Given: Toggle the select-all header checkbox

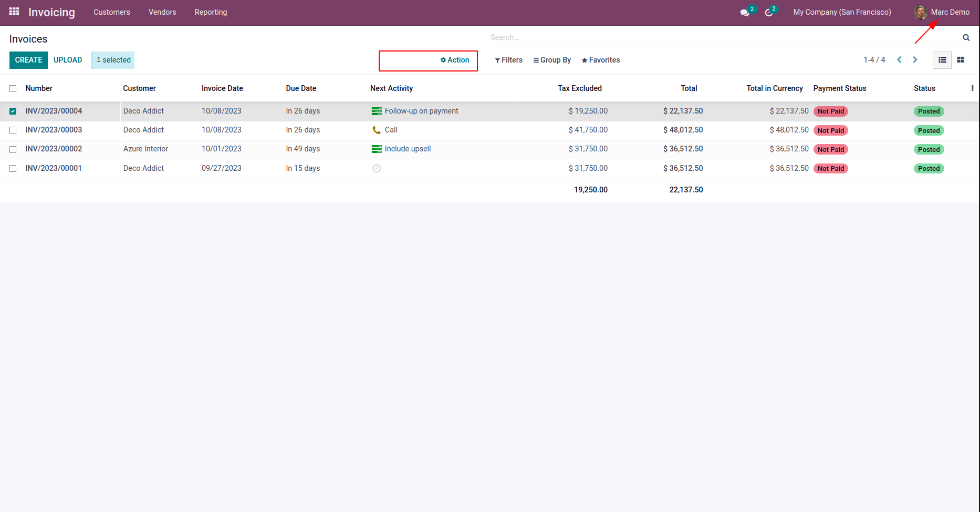Looking at the screenshot, I should click(13, 88).
